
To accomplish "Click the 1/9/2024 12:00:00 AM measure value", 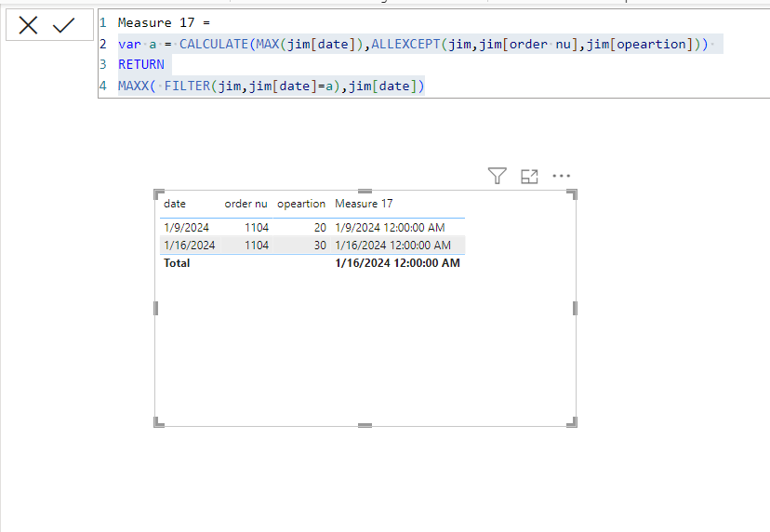I will click(x=390, y=228).
